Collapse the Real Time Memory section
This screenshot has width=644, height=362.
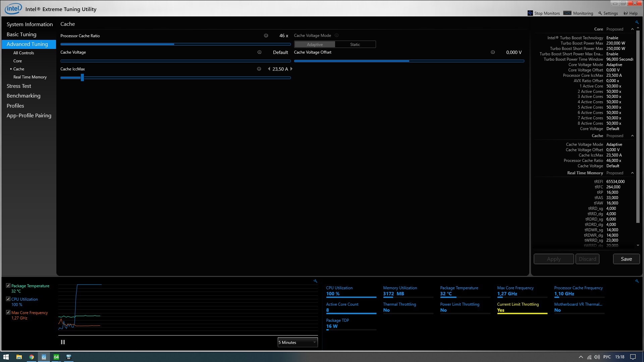pyautogui.click(x=632, y=173)
